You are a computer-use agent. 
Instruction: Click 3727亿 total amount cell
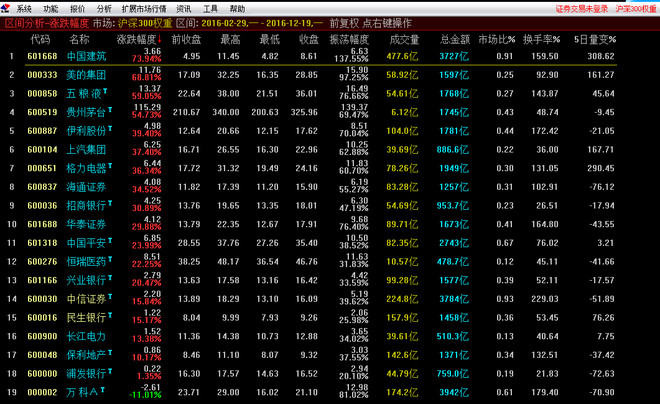(454, 56)
